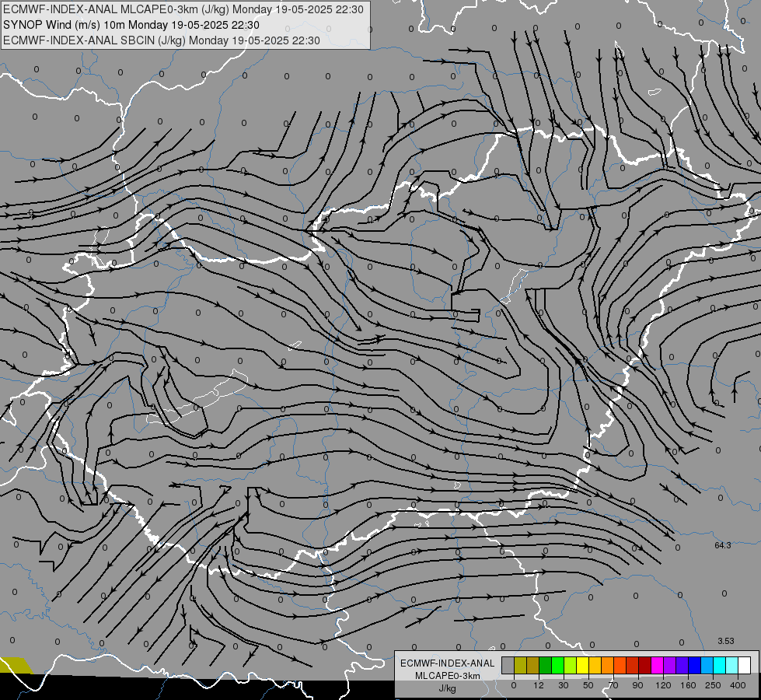Click the purple legend swatch

670,665
